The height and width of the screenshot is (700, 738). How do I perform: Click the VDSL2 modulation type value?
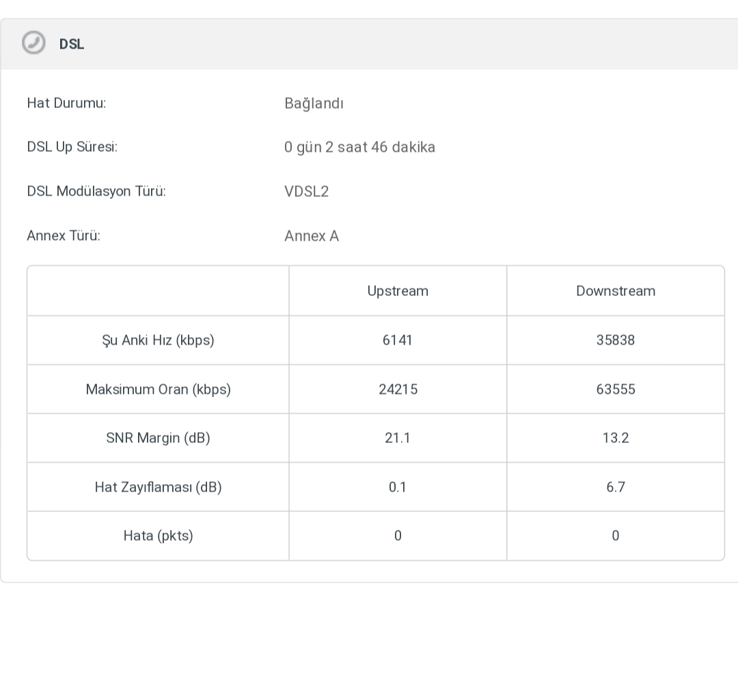click(306, 191)
